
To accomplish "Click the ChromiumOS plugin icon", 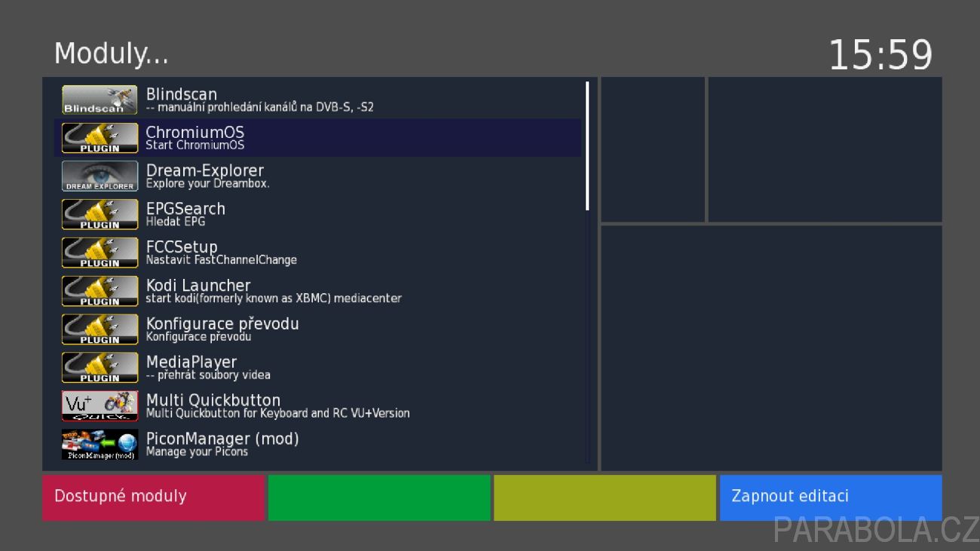I will point(100,138).
